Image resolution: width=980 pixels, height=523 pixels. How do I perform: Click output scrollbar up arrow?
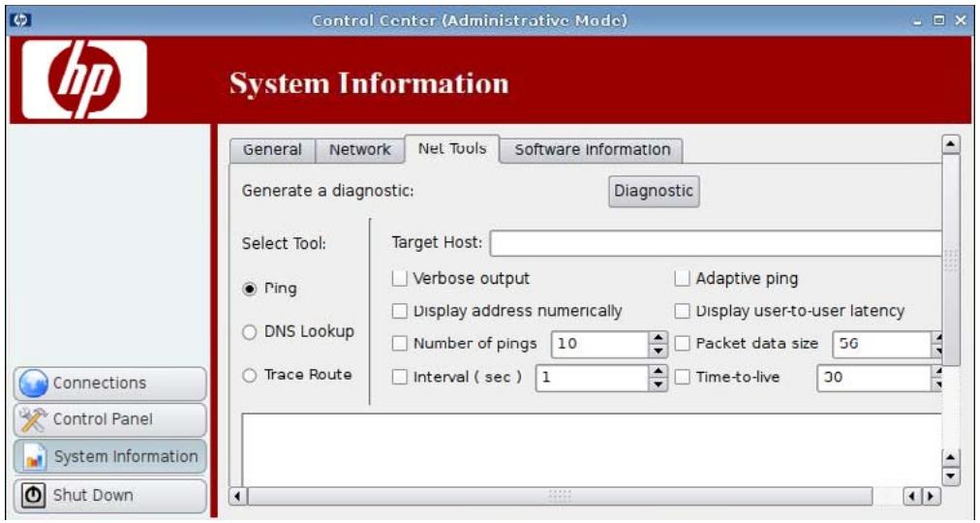(x=951, y=458)
